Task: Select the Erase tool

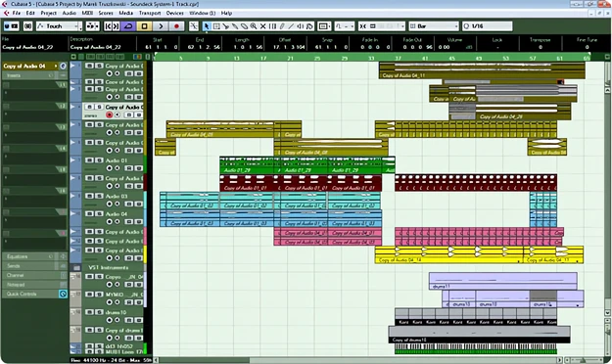Action: tap(245, 26)
